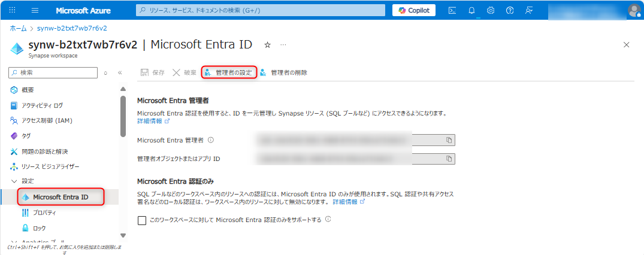Click 保存 toolbar button
This screenshot has height=255, width=644.
(152, 72)
